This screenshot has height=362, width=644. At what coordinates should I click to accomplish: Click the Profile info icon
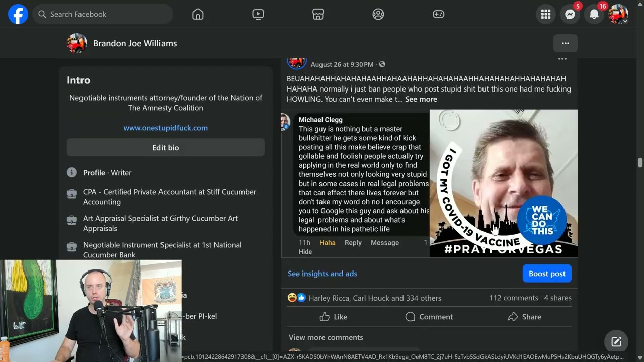72,172
